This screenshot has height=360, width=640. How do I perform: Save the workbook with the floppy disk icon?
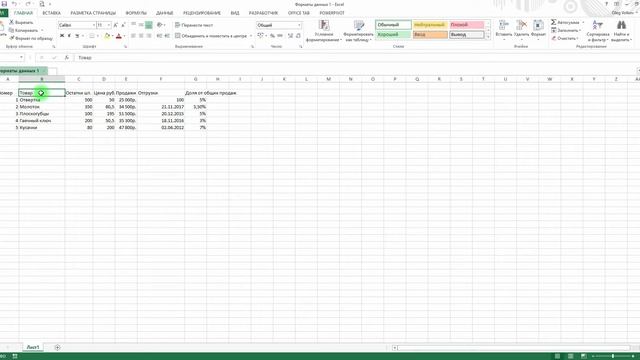pyautogui.click(x=4, y=4)
